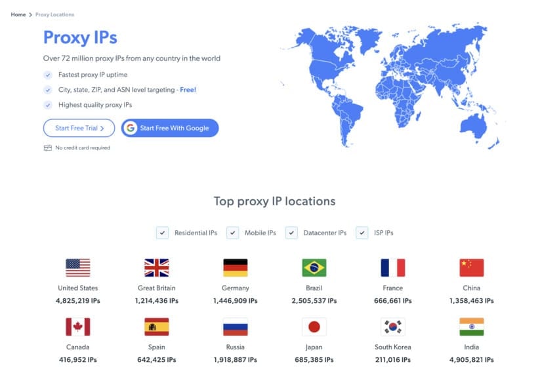Screen dimensions: 538x392
Task: Click the Germany flag icon
Action: pyautogui.click(x=236, y=267)
